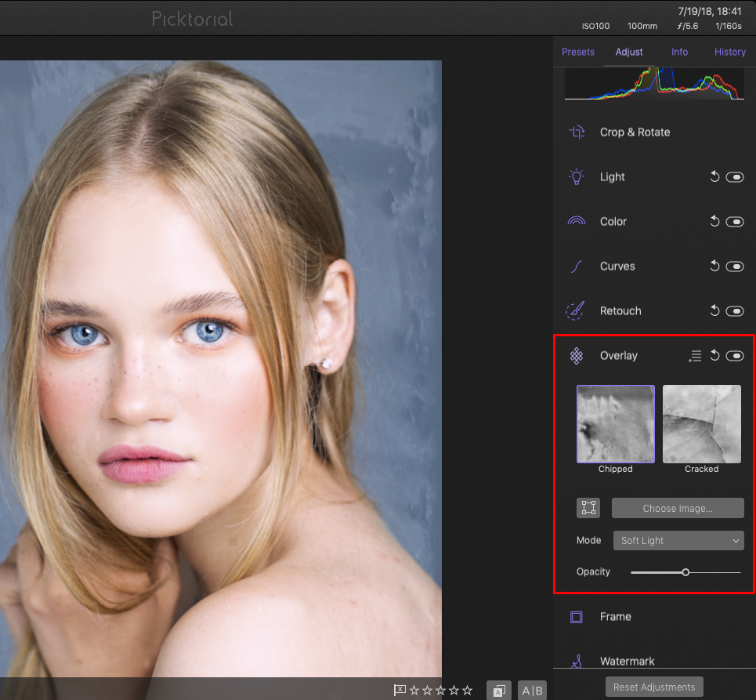Select the Retouch brush icon
The width and height of the screenshot is (756, 700).
[577, 310]
